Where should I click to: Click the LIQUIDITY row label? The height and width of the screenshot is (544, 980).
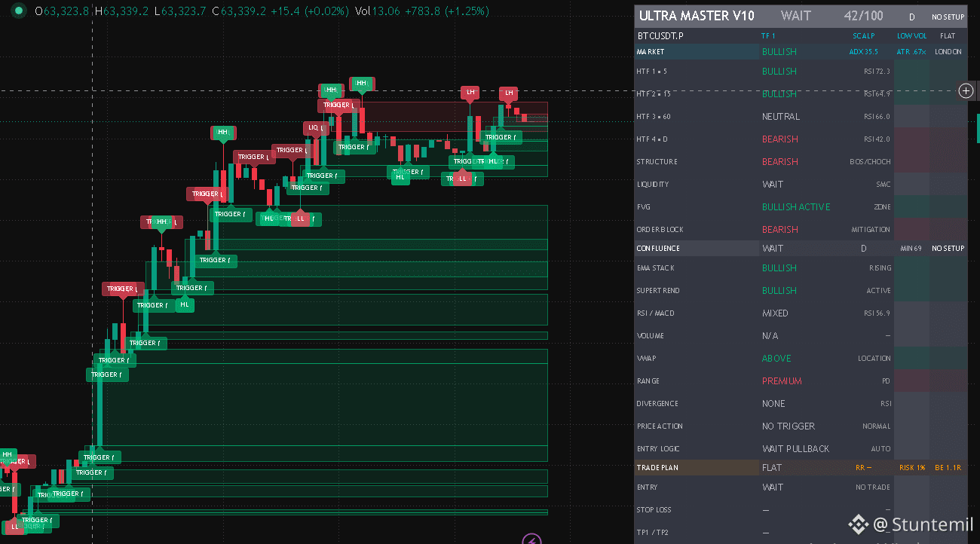(654, 185)
